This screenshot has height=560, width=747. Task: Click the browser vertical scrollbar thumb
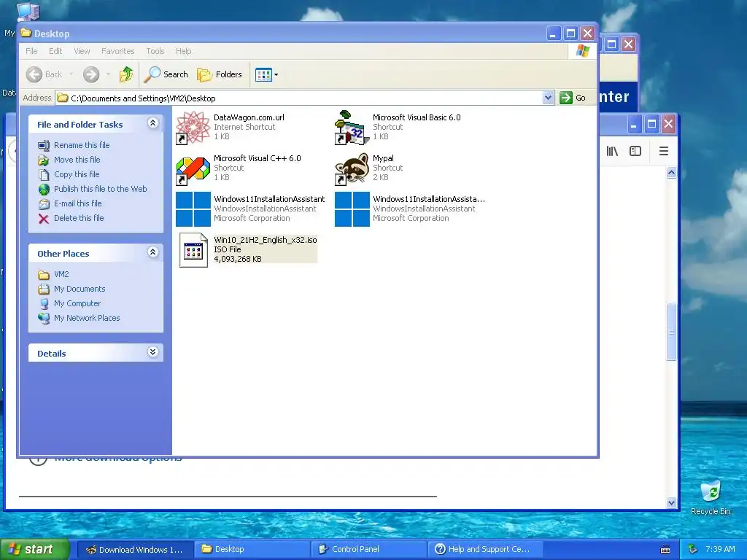[x=671, y=332]
